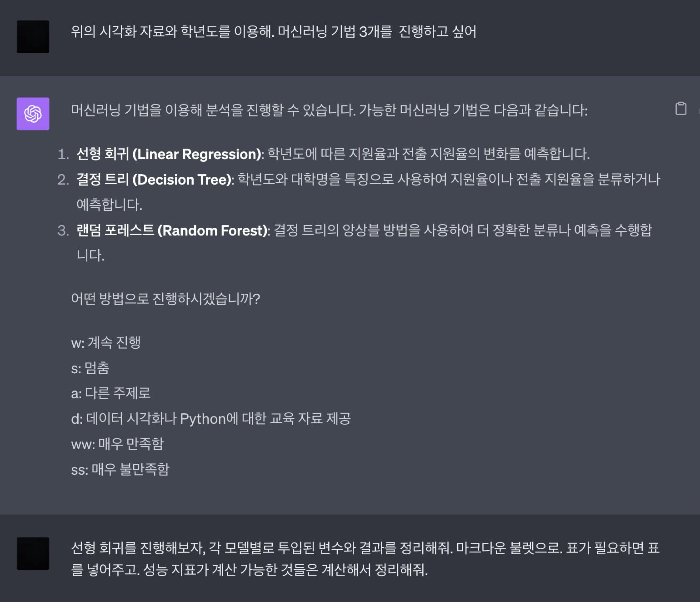Click the bold '랜덤 포레스트 (Random Forest)' heading
Image resolution: width=700 pixels, height=602 pixels.
[172, 231]
